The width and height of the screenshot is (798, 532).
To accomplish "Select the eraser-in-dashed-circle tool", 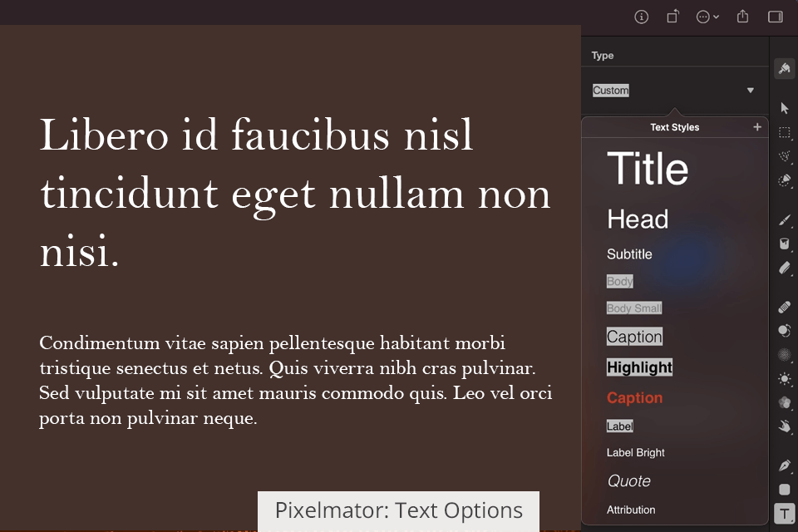I will coord(784,180).
